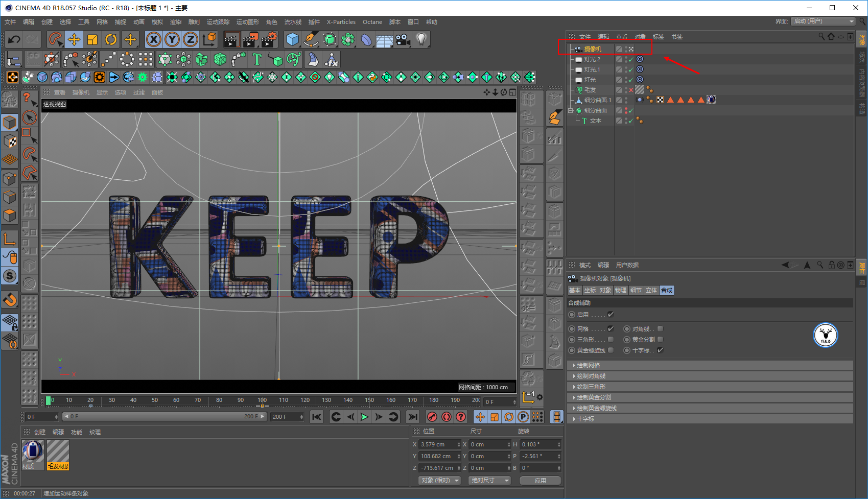Add a Cube primitive from toolbar

click(x=293, y=39)
